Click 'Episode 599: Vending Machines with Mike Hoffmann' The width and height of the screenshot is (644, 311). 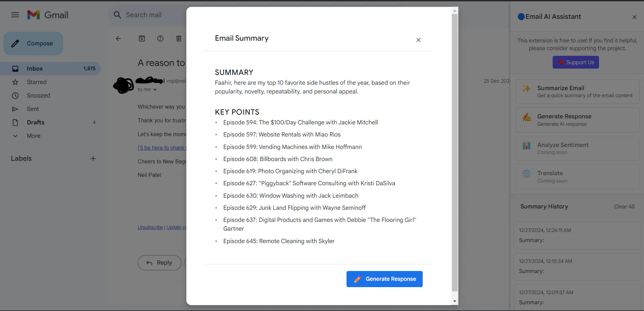click(x=292, y=147)
